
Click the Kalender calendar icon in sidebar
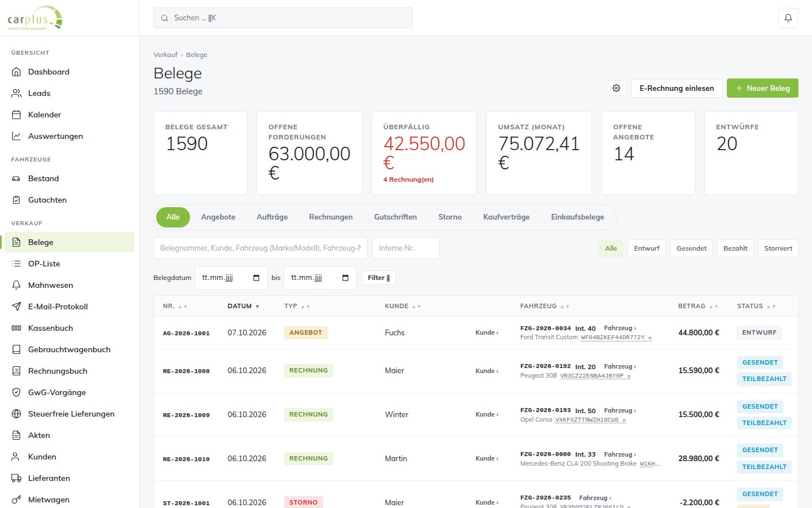16,115
